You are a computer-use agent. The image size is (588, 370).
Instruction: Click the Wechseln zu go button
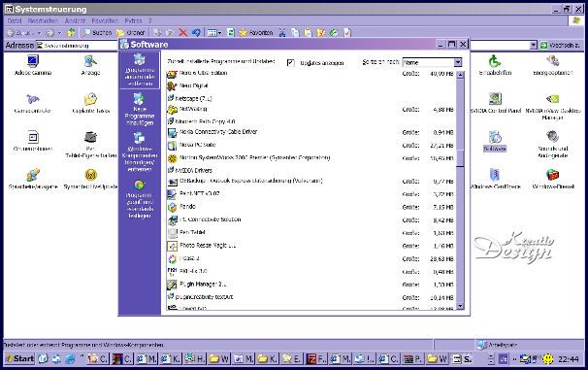click(560, 46)
